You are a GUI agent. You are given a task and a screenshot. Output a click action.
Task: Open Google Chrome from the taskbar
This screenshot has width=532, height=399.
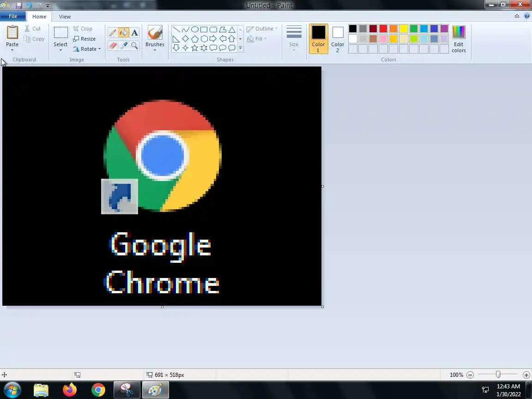pyautogui.click(x=98, y=390)
